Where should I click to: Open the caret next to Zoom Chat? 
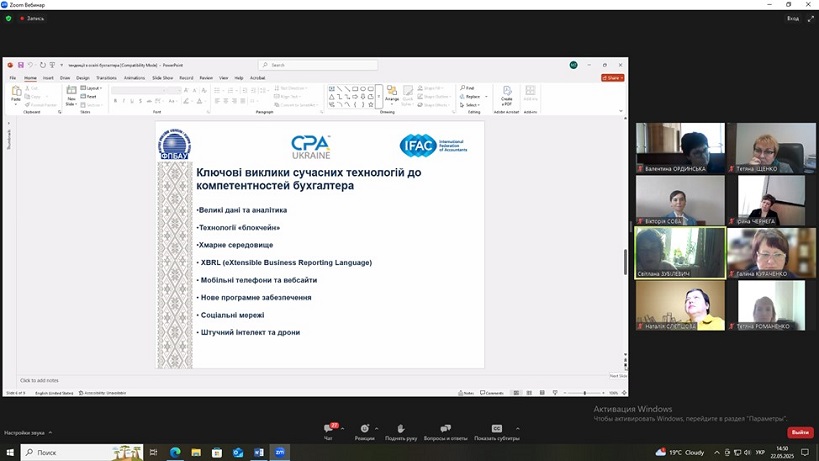coord(343,429)
